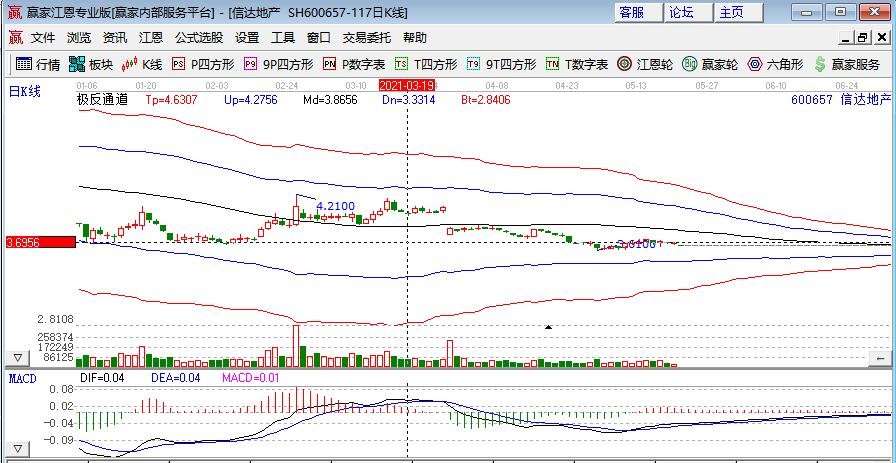Open the 赢家轮 wheel icon

point(710,65)
